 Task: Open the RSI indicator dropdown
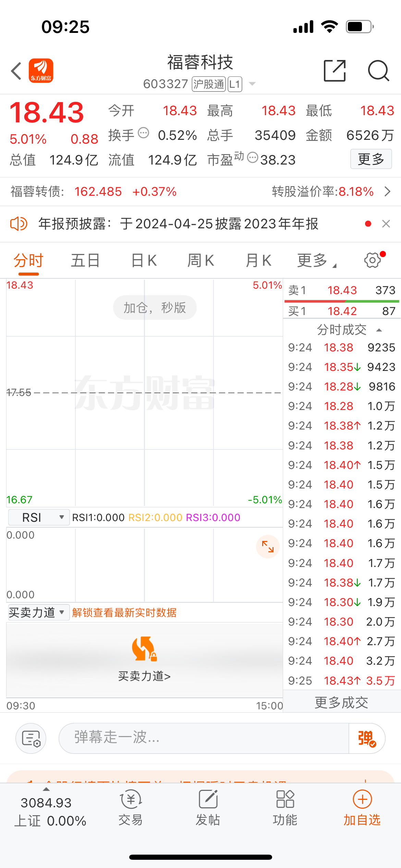pos(39,517)
